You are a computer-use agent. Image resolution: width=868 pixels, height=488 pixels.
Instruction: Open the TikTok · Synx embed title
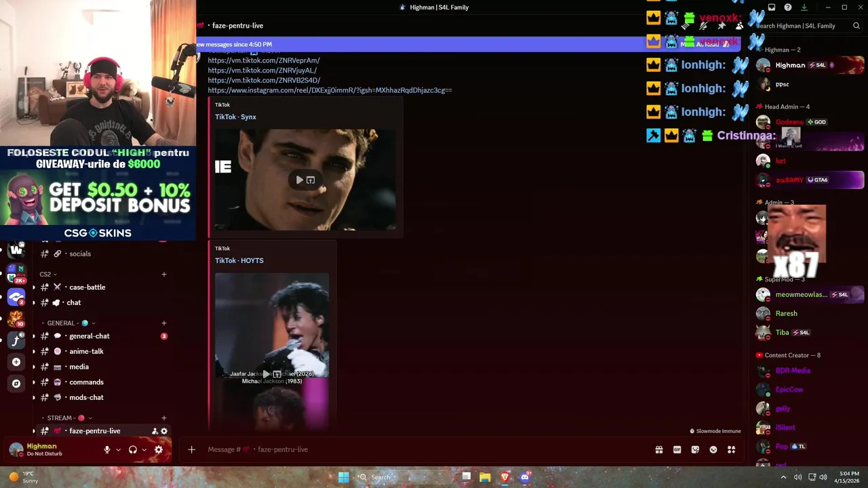click(x=235, y=117)
